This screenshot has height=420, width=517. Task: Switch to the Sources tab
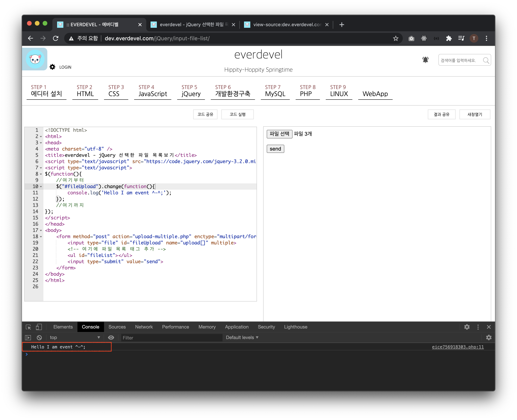tap(117, 327)
